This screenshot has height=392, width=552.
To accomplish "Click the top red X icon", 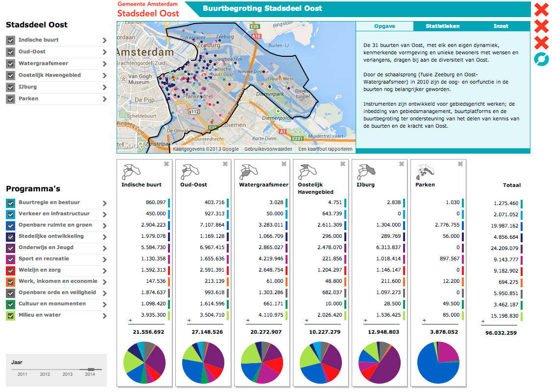I will tap(541, 10).
